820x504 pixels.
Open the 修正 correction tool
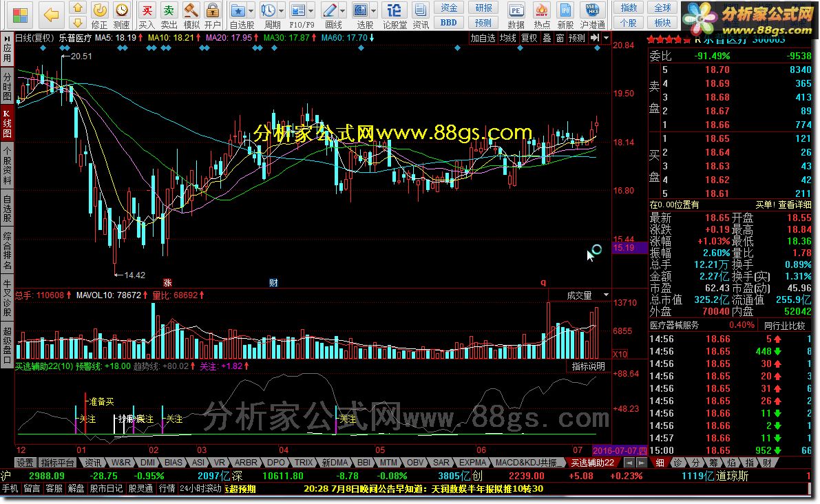click(99, 15)
